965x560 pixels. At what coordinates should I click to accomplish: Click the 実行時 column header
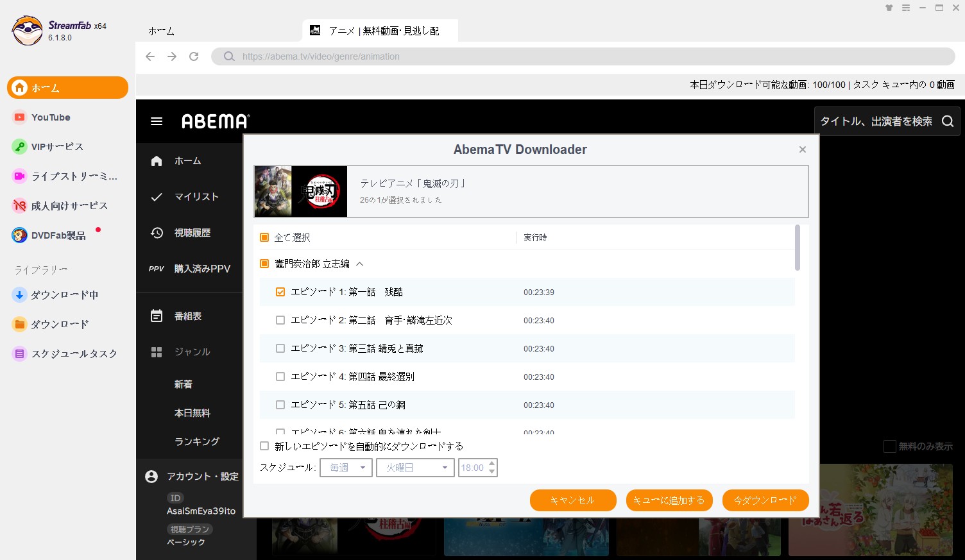[535, 237]
